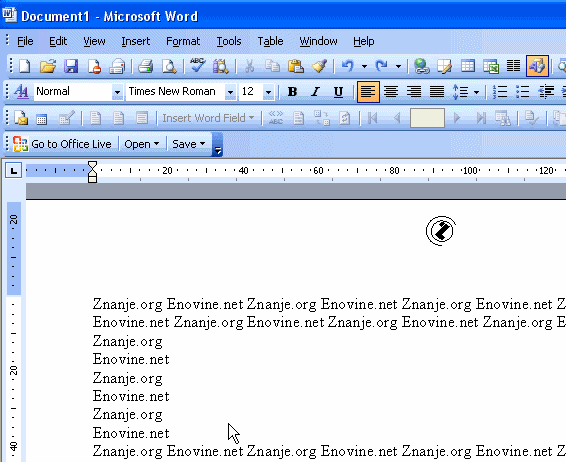This screenshot has width=566, height=462.
Task: Create a new blank document
Action: tap(25, 66)
